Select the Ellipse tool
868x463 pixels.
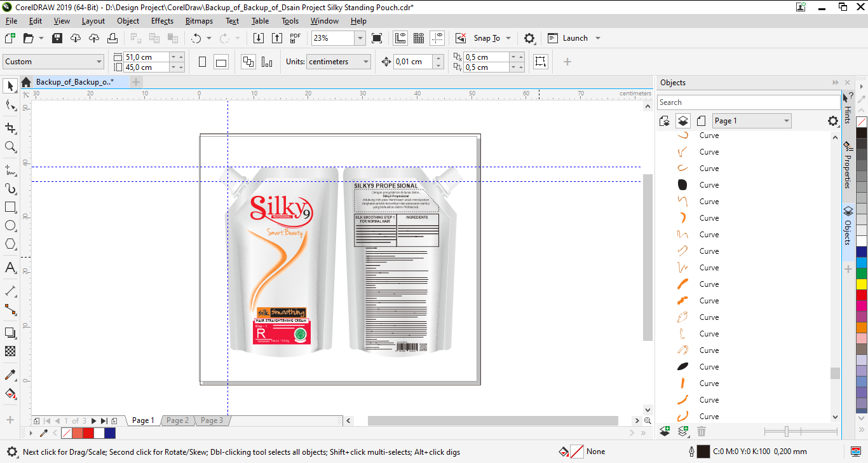click(10, 226)
